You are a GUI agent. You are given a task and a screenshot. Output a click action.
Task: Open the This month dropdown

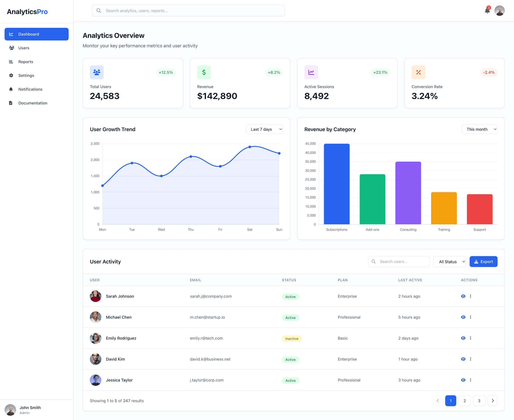coord(479,129)
